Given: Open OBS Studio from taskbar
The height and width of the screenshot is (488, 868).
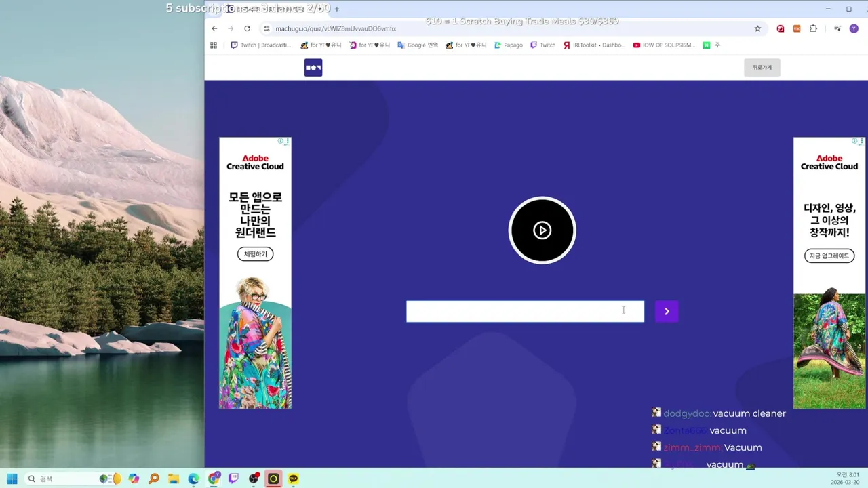Looking at the screenshot, I should pyautogui.click(x=254, y=479).
